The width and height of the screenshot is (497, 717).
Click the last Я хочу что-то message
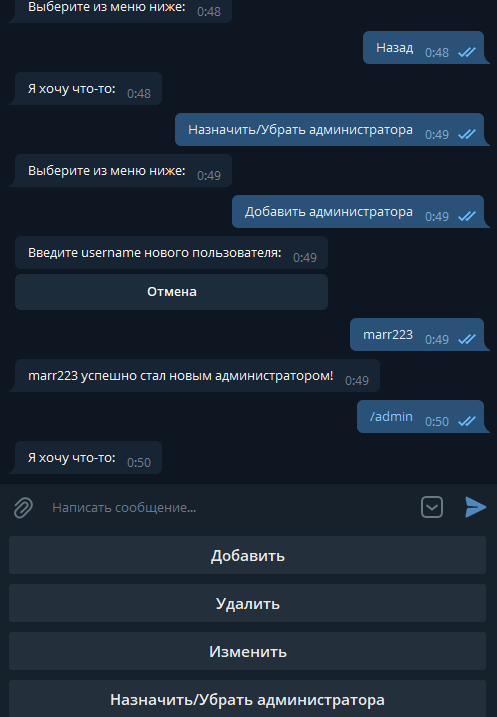pyautogui.click(x=88, y=457)
